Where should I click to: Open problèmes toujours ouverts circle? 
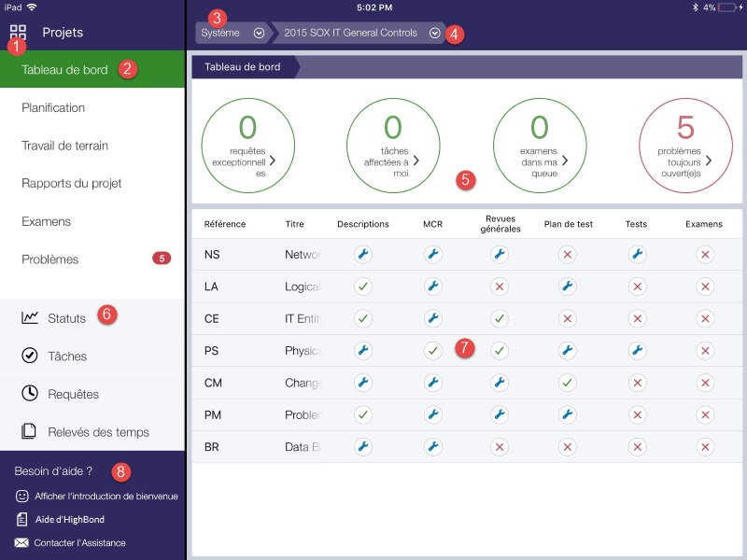(685, 146)
